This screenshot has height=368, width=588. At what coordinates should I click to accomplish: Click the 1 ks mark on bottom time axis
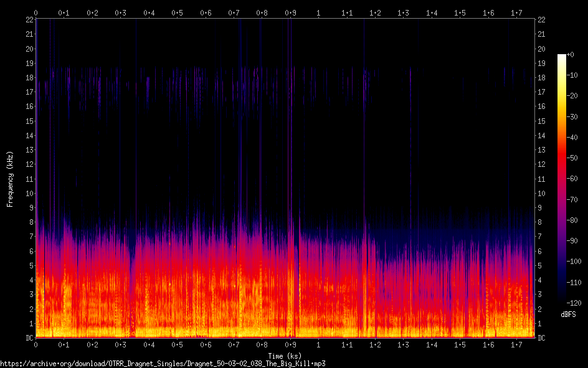[x=318, y=345]
